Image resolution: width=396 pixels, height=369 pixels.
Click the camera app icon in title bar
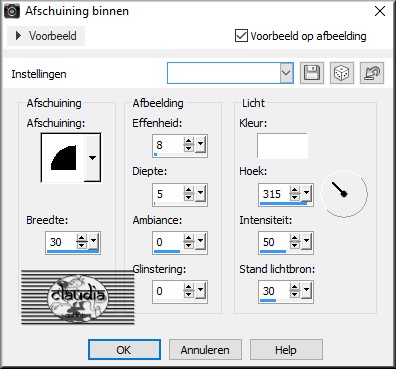point(12,11)
